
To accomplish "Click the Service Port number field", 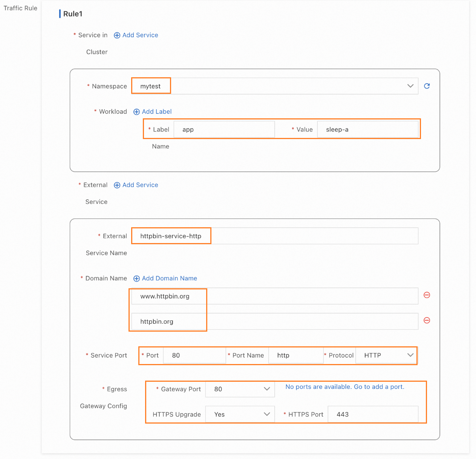I will pos(194,355).
